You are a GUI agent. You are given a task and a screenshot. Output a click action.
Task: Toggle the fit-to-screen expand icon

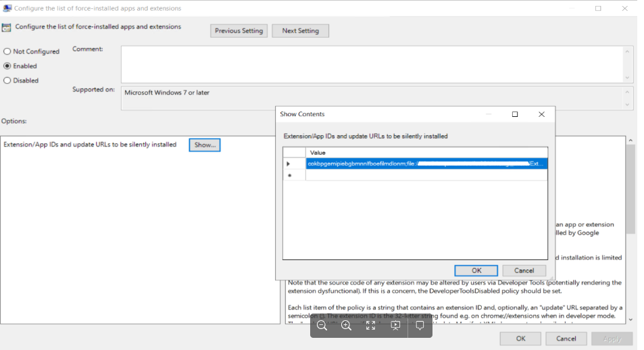[370, 326]
